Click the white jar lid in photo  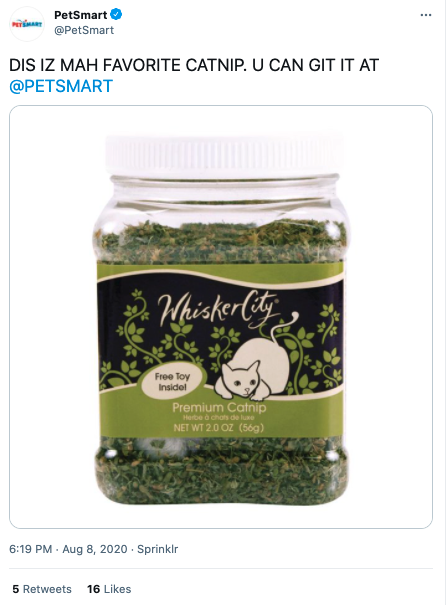tap(224, 154)
